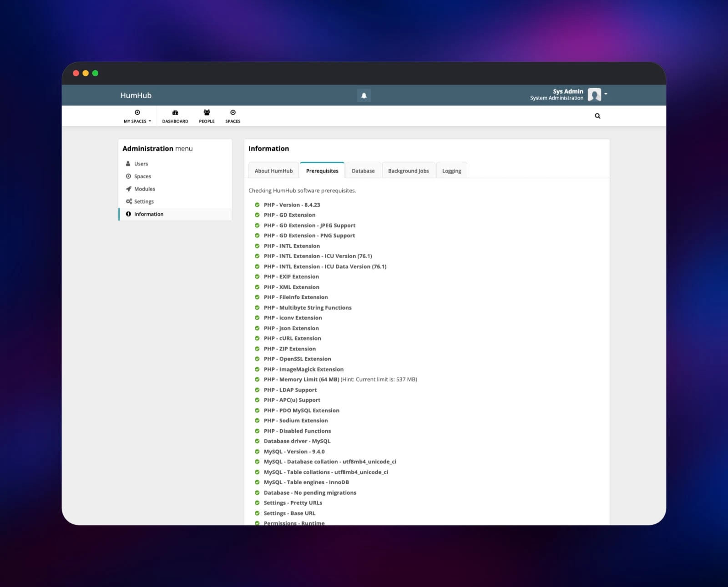Open Users in Administration menu
Screen dimensions: 728x587
click(175, 164)
